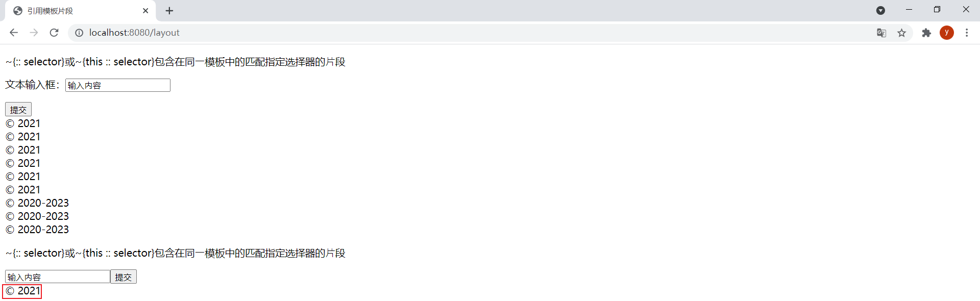Screen dimensions: 980x301
Task: Bookmark this page with the star icon
Action: click(902, 33)
